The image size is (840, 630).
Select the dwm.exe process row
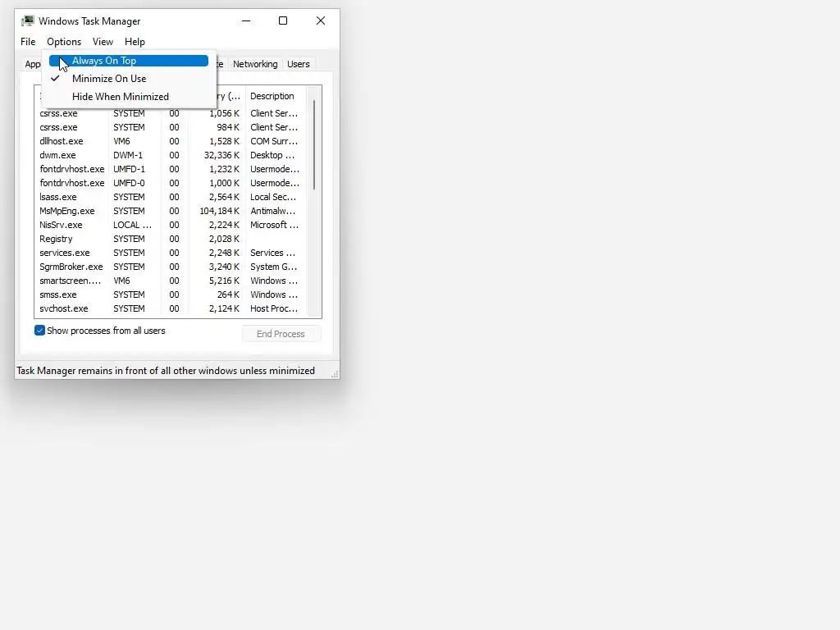pos(171,155)
